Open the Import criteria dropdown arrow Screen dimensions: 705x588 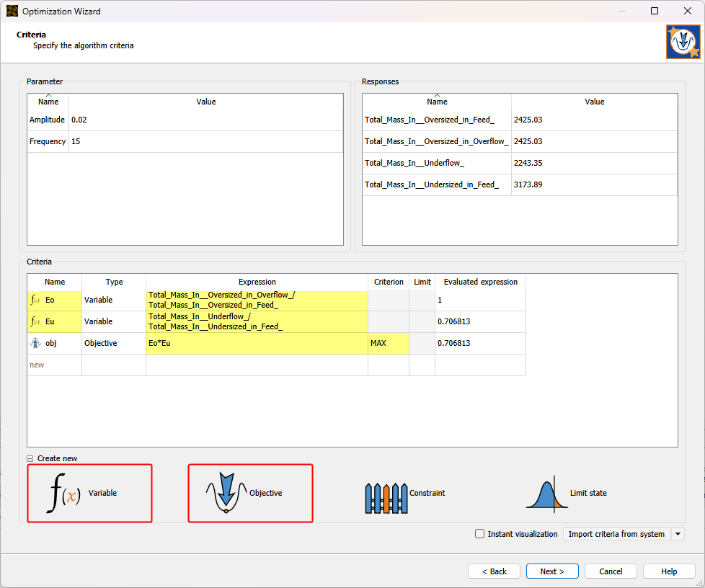678,534
